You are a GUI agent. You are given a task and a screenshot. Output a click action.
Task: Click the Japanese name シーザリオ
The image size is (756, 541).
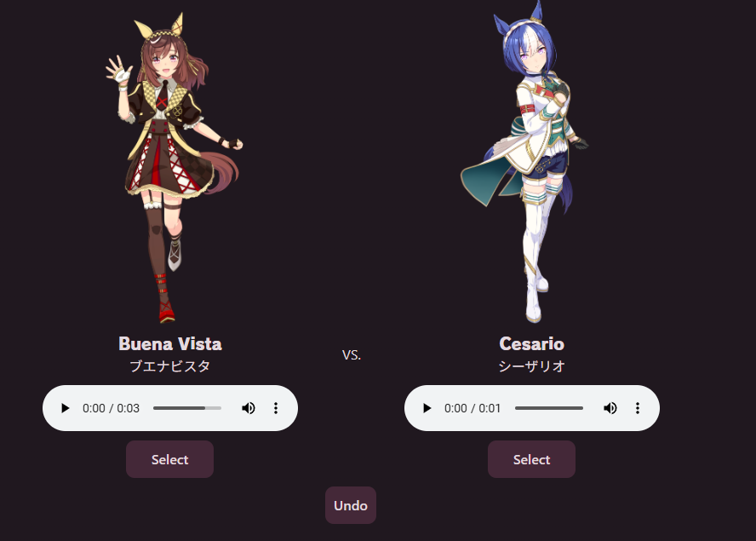pyautogui.click(x=532, y=366)
